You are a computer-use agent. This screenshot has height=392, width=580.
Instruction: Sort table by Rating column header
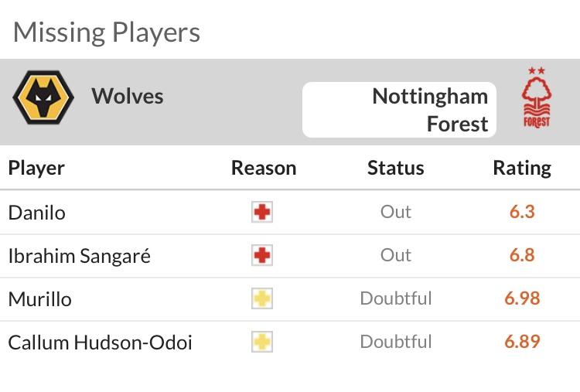pyautogui.click(x=522, y=169)
